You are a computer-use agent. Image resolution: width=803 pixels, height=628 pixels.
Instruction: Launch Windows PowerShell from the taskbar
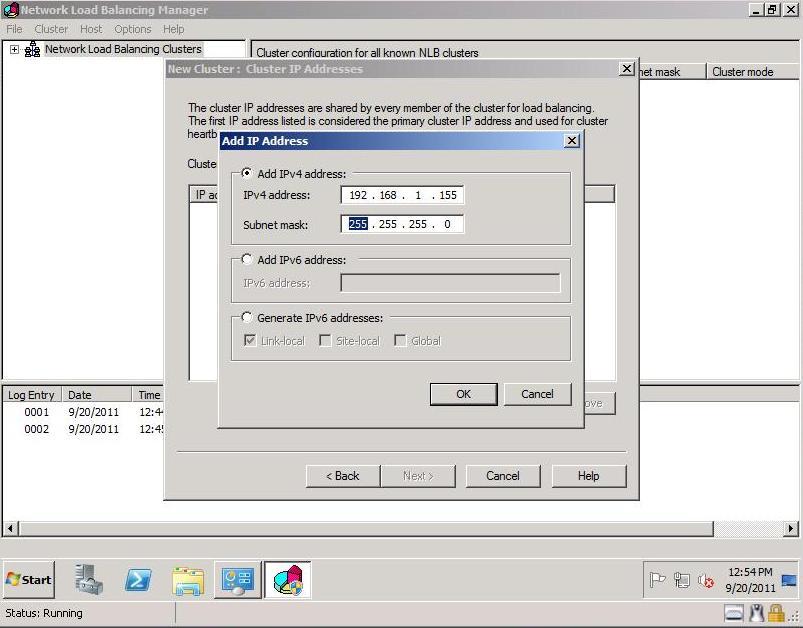(x=138, y=580)
